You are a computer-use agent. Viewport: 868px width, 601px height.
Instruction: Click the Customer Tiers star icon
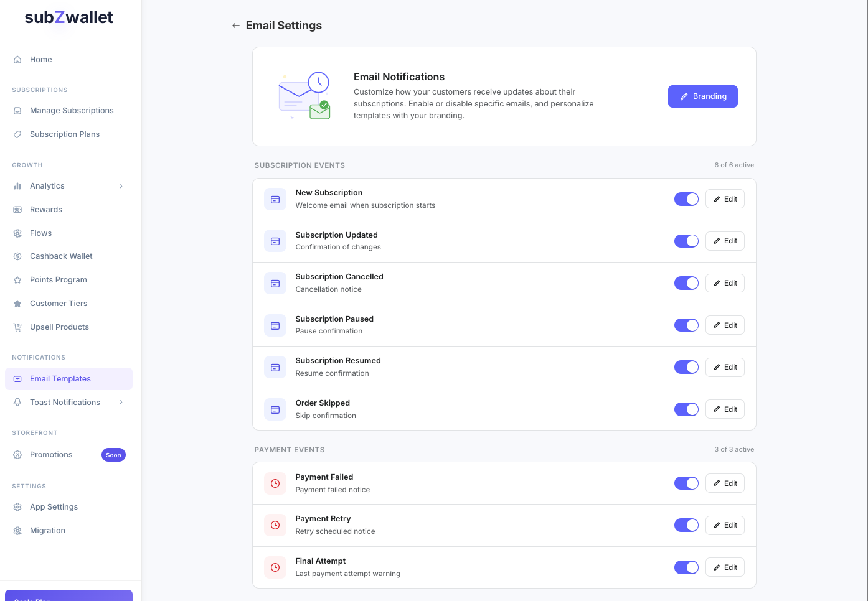click(17, 304)
